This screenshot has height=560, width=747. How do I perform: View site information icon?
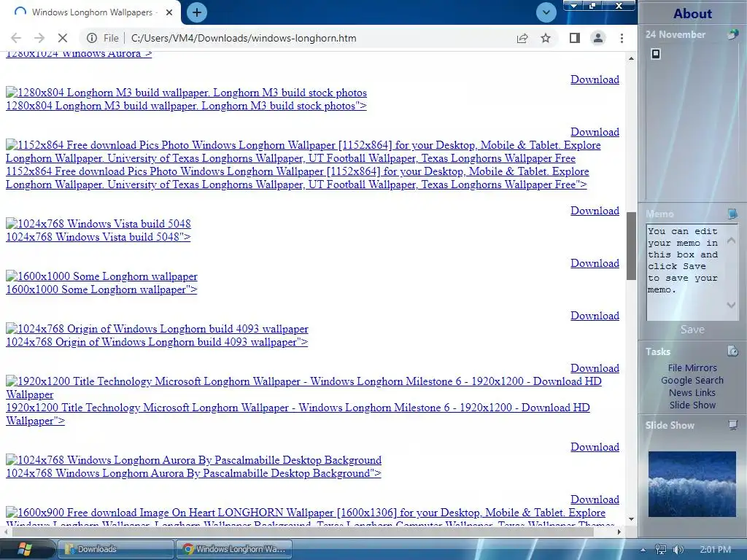point(92,38)
